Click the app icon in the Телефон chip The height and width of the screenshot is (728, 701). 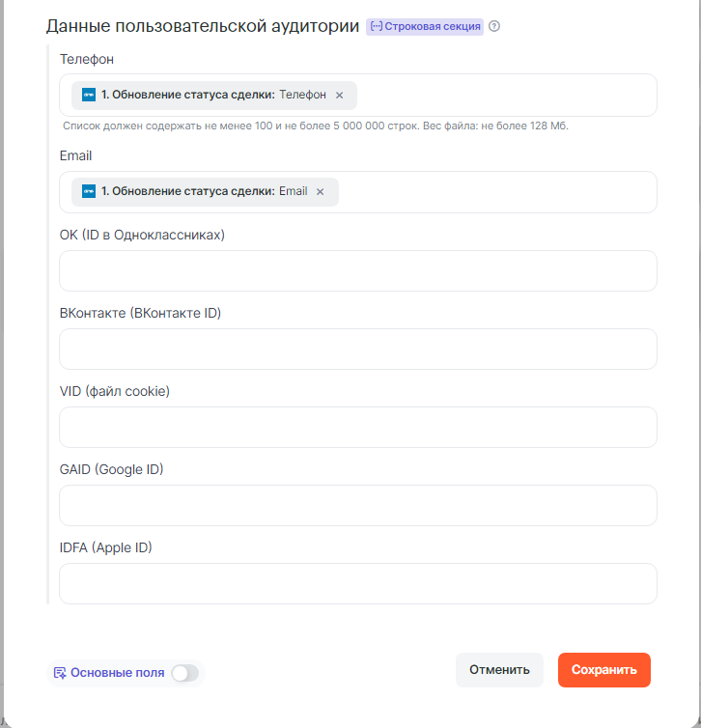89,95
